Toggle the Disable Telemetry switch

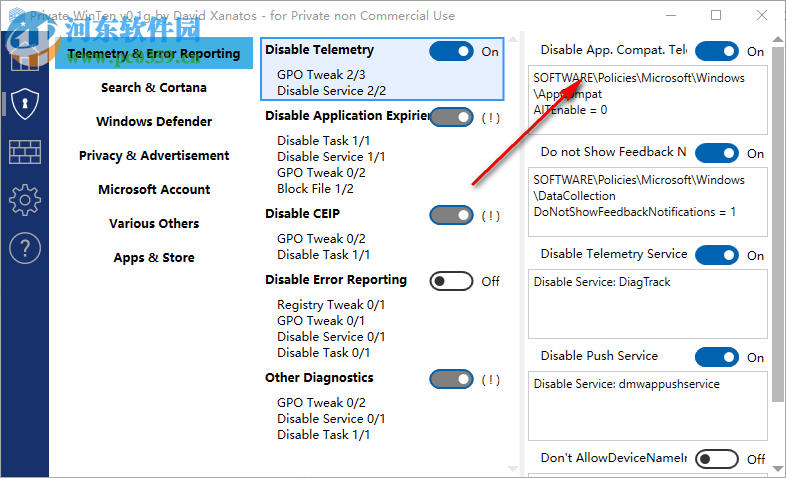pos(451,52)
